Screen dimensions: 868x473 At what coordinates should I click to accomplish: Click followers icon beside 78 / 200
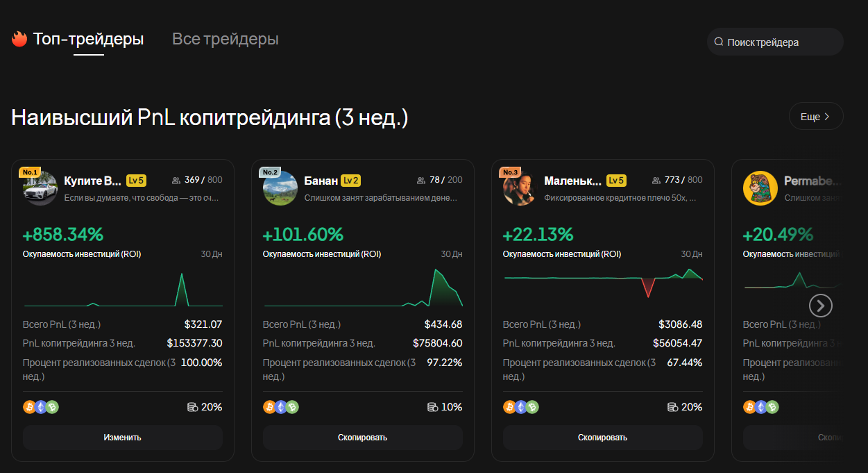(x=421, y=181)
